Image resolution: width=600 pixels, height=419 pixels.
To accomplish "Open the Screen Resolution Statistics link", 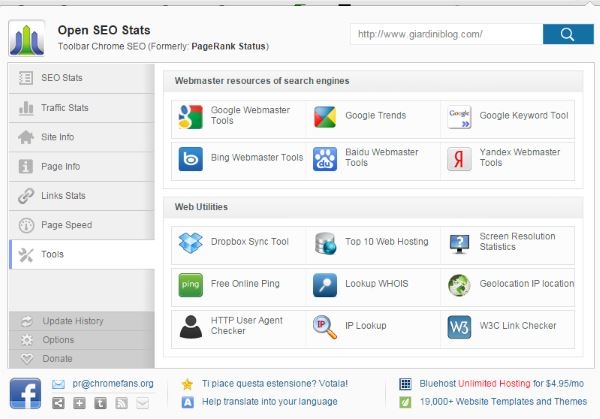I will (x=517, y=241).
